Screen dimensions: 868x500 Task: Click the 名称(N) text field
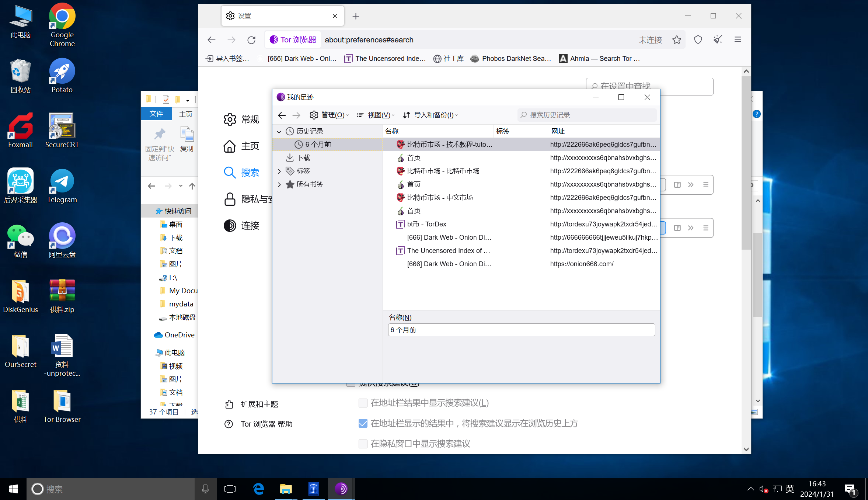pos(521,330)
